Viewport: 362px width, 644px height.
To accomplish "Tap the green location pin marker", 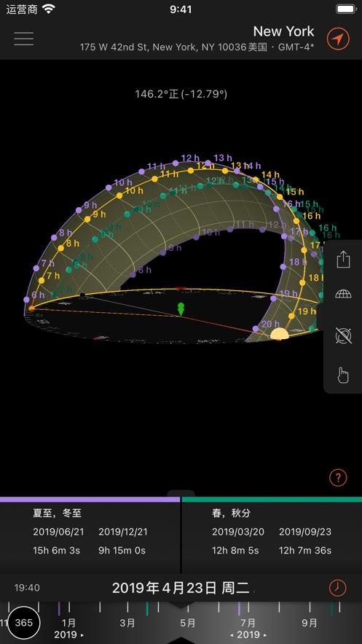I will click(181, 309).
